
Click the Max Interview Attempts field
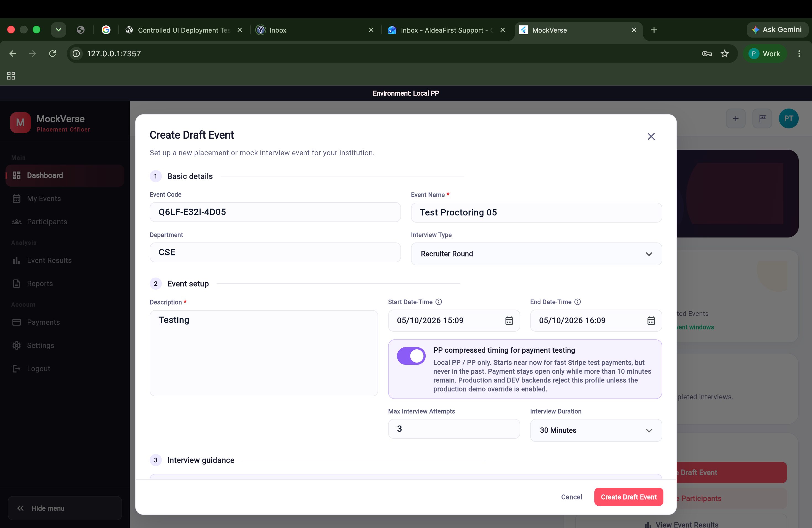click(x=454, y=429)
